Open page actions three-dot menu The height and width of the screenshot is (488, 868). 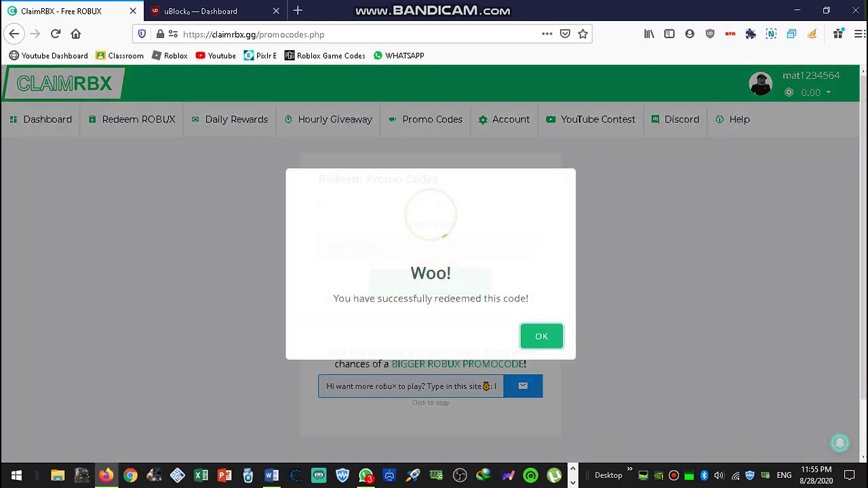pos(547,34)
